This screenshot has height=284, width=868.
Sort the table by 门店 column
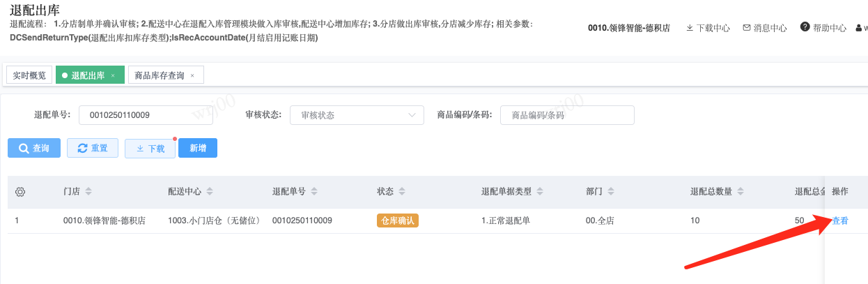pyautogui.click(x=88, y=192)
